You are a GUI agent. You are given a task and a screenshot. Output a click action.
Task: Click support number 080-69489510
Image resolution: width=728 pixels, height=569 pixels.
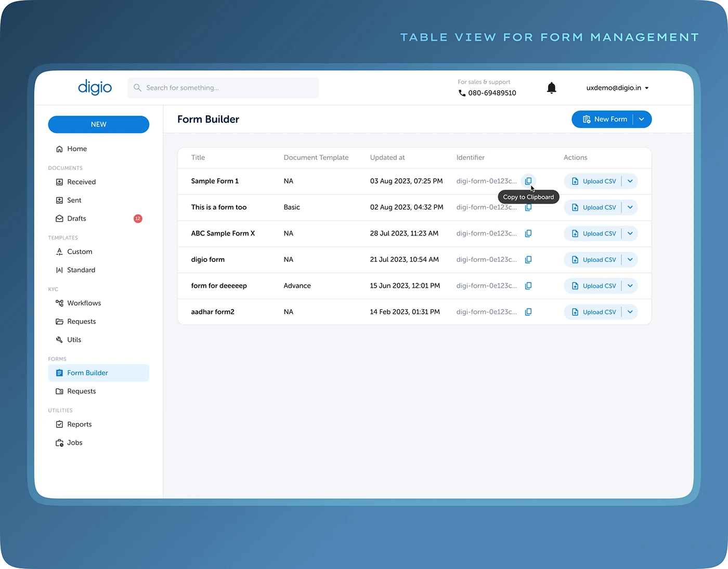492,93
